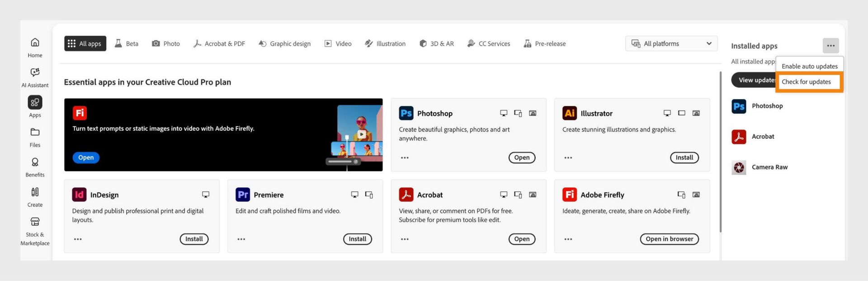
Task: Switch to the Beta category tab
Action: (127, 43)
